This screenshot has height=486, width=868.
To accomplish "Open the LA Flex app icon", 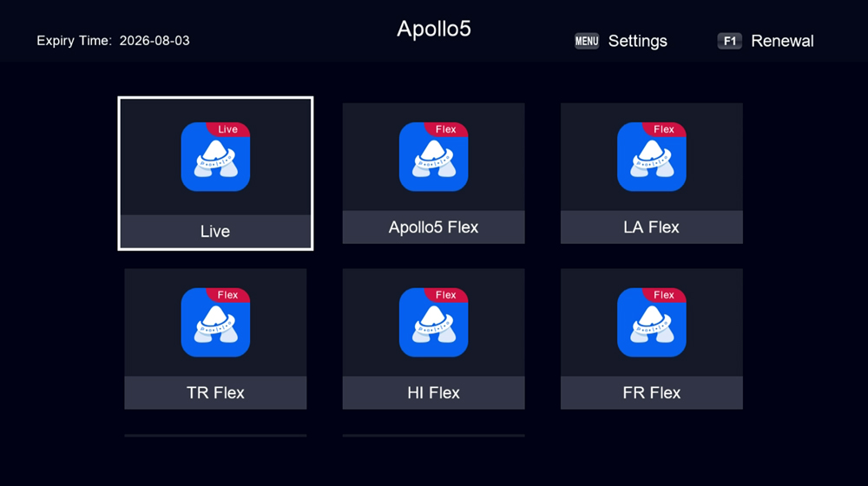I will (x=651, y=157).
